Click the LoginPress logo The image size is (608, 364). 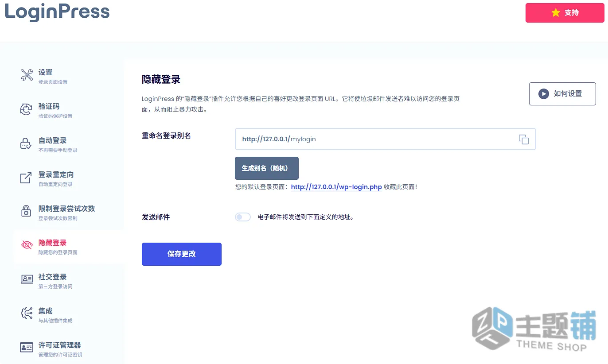[57, 12]
